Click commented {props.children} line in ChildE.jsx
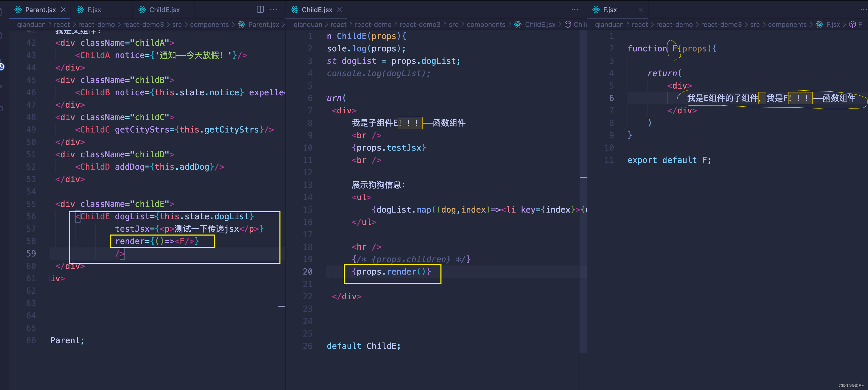868x390 pixels. [x=411, y=259]
